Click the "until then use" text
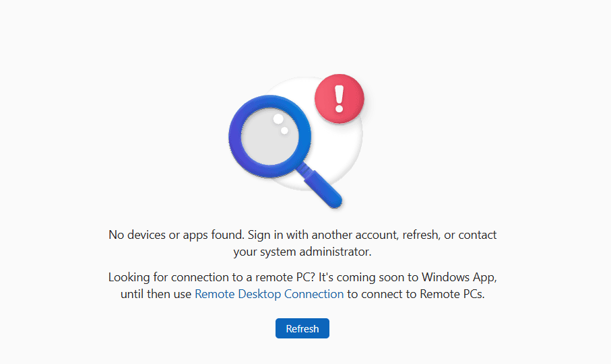Screen dimensions: 611x364 click(x=156, y=294)
